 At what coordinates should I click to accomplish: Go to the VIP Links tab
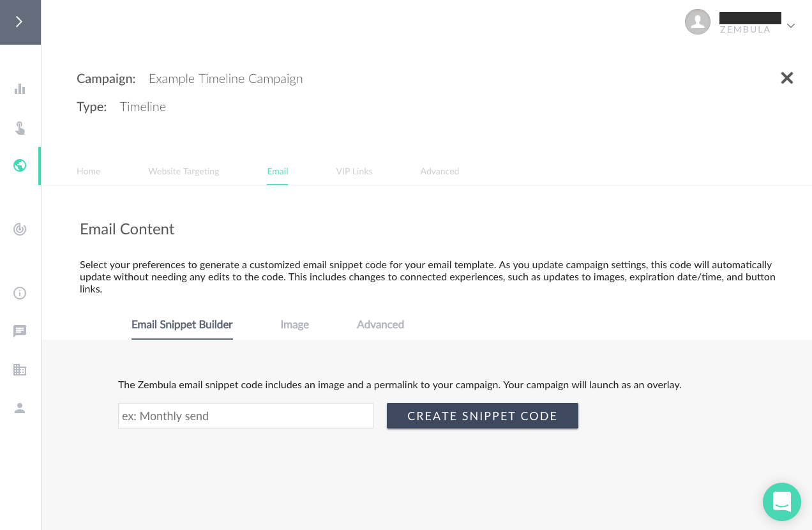pyautogui.click(x=354, y=171)
